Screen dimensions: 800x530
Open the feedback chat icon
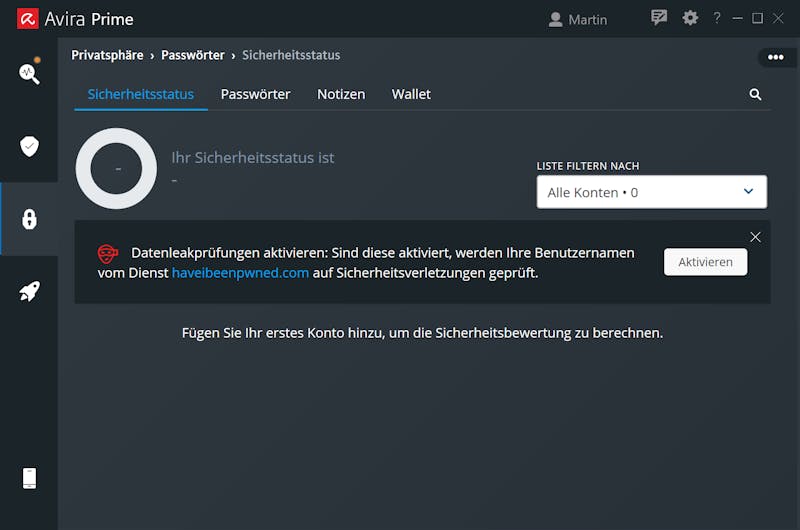tap(659, 18)
